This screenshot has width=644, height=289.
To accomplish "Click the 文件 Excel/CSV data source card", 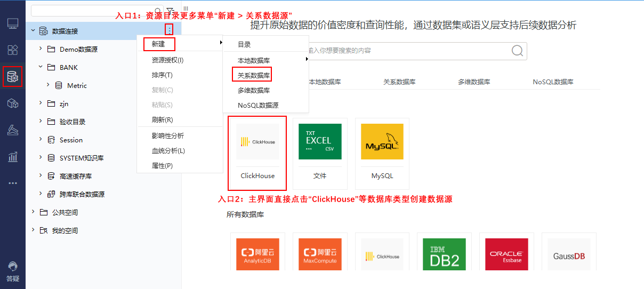I will [x=320, y=154].
